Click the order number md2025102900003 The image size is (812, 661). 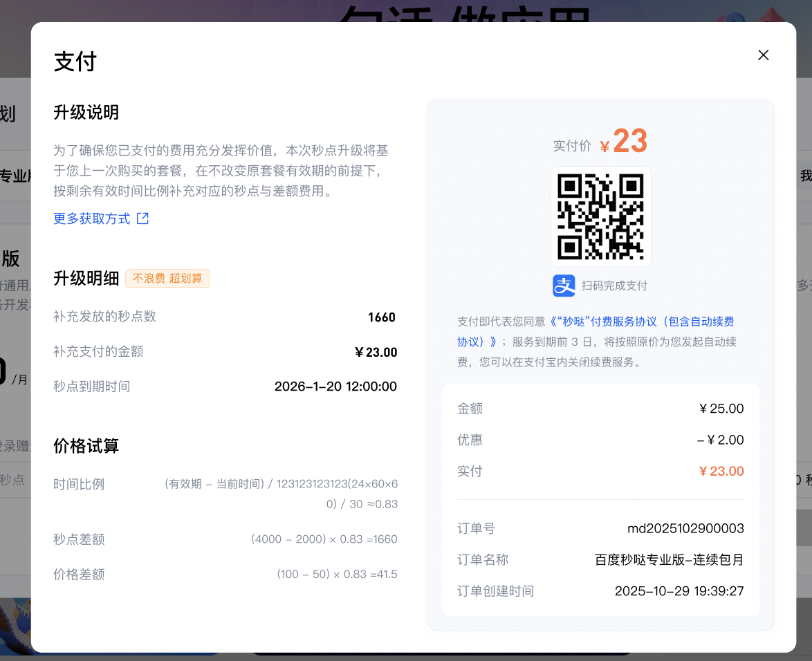point(685,529)
